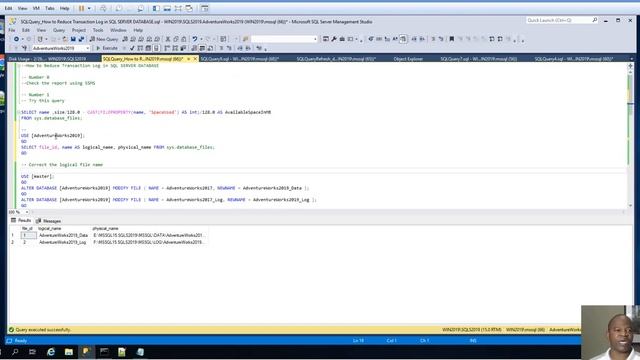The width and height of the screenshot is (640, 360).
Task: Open the SSMS Help menu
Action: [138, 30]
